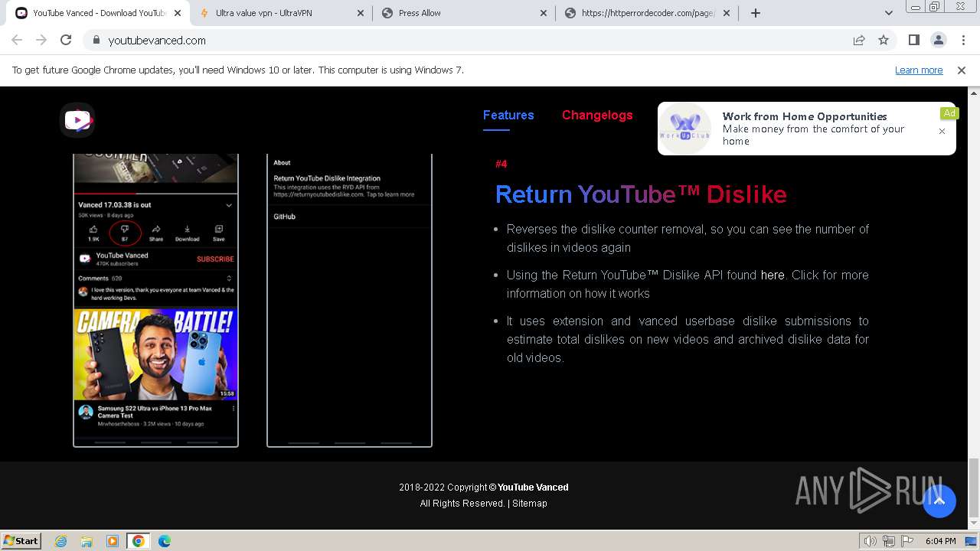Launch Microsoft Edge from the taskbar

[165, 541]
